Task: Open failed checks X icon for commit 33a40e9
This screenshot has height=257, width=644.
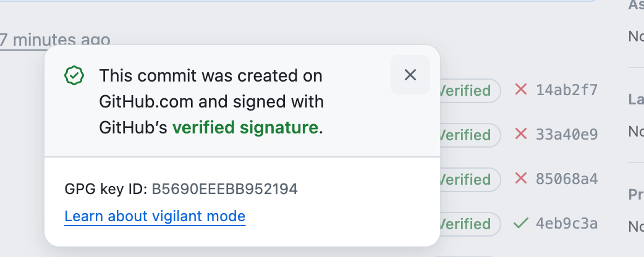Action: 521,134
